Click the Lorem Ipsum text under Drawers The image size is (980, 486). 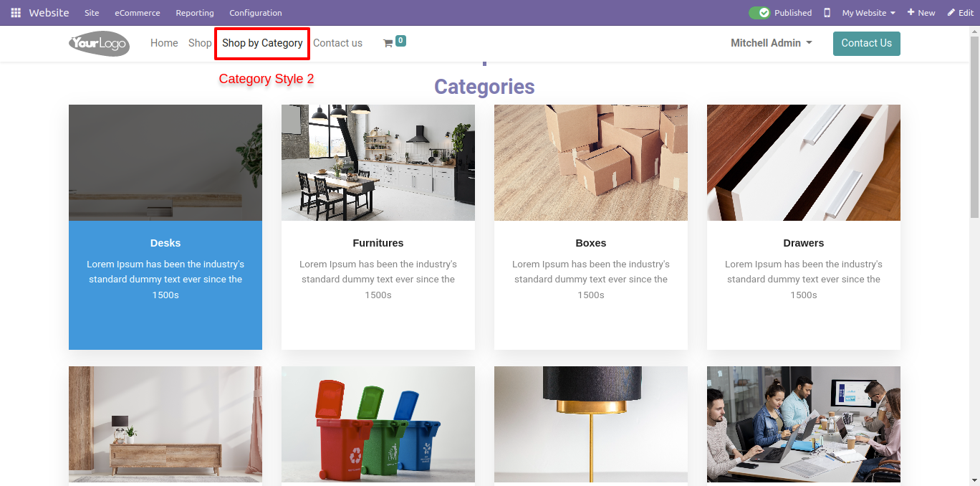[804, 280]
